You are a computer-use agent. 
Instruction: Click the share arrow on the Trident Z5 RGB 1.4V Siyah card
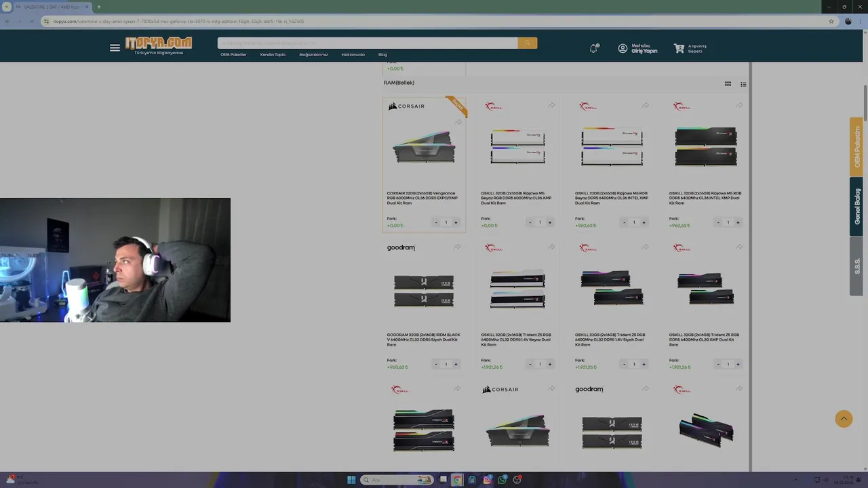coord(645,247)
